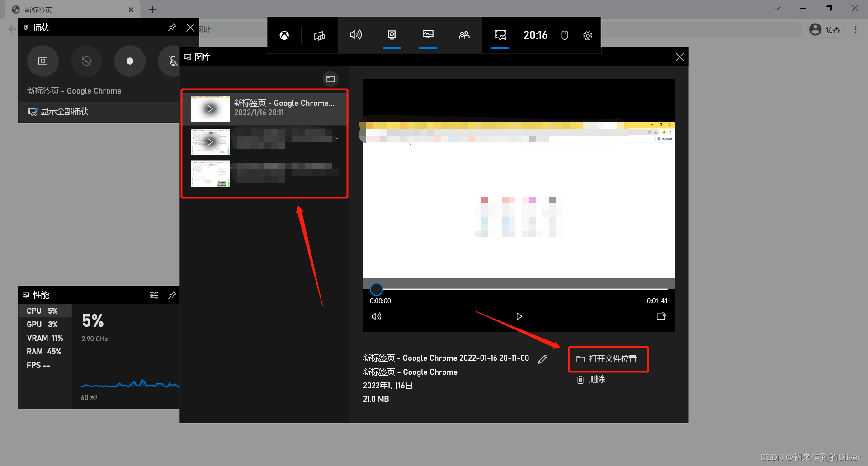The image size is (868, 466).
Task: Pin the Performance widget
Action: click(172, 295)
